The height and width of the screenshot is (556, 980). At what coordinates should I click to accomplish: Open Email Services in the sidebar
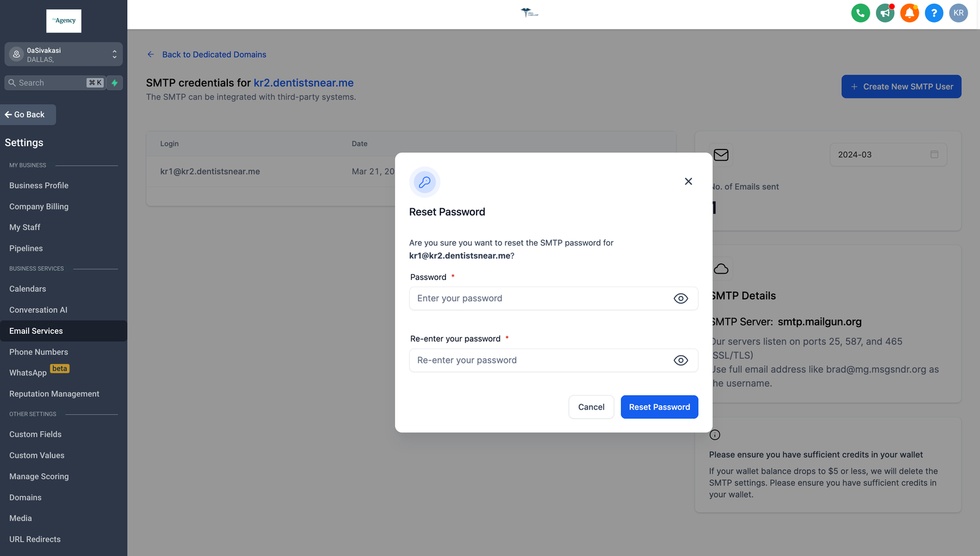pyautogui.click(x=36, y=331)
